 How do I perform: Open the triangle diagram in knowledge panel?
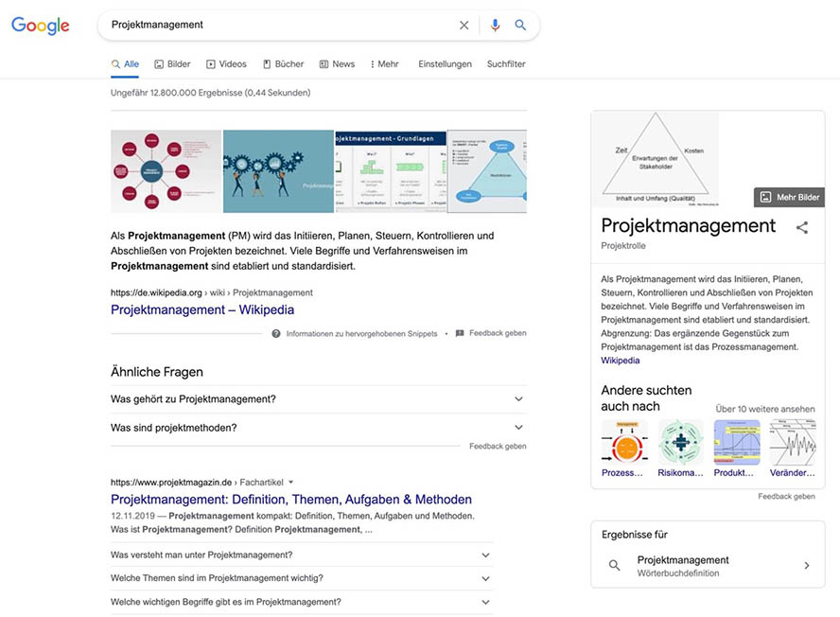[655, 159]
